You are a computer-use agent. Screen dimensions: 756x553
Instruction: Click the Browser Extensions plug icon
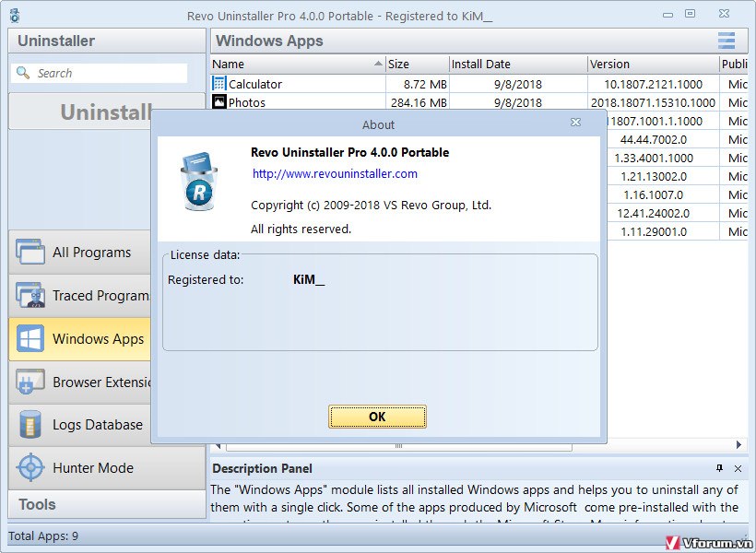(x=30, y=382)
